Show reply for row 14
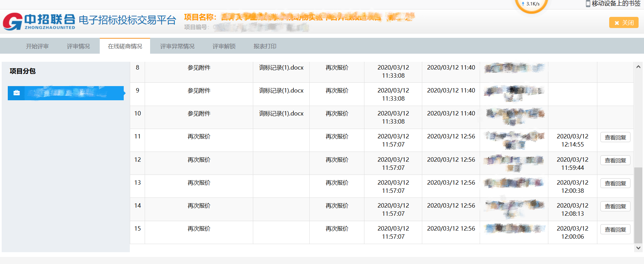This screenshot has width=644, height=264. click(615, 206)
